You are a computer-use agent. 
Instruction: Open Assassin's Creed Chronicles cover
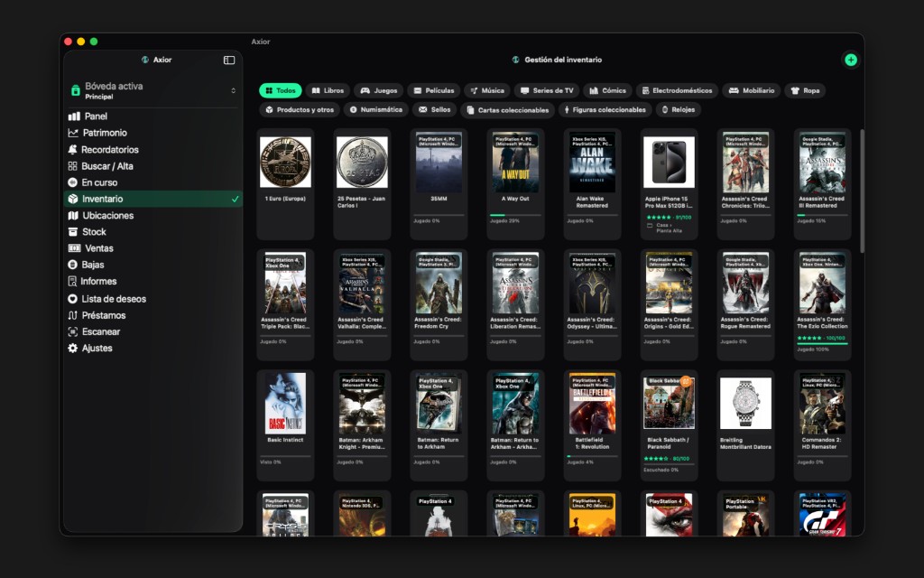[x=745, y=163]
